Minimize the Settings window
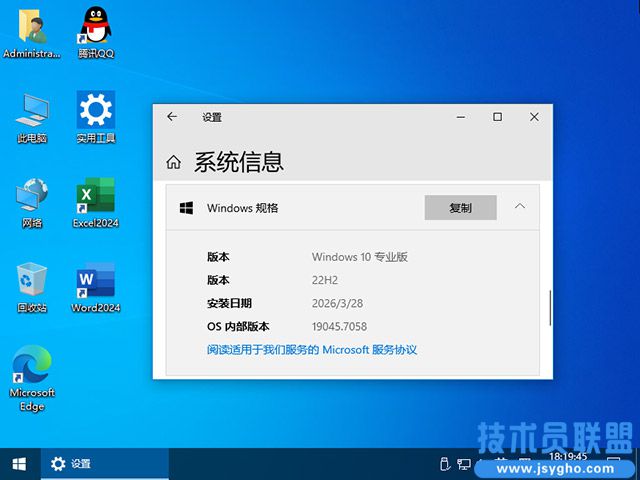640x480 pixels. point(461,117)
